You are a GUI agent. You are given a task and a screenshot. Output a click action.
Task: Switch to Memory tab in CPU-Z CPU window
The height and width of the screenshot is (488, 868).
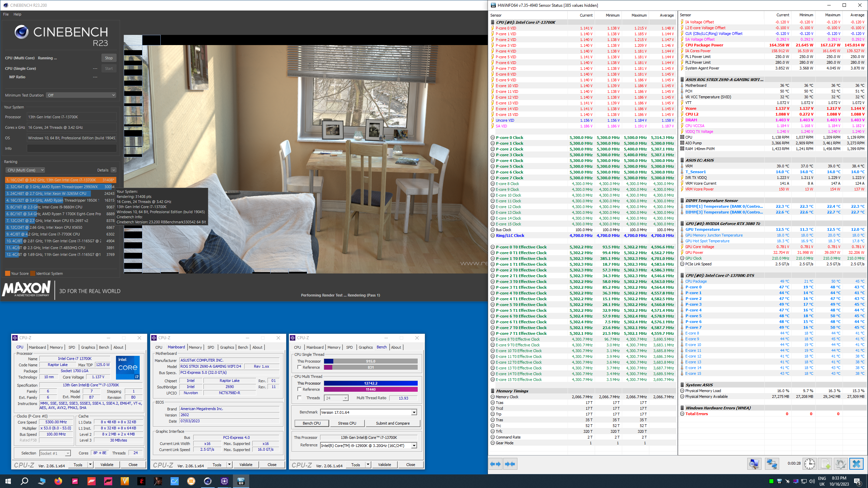(56, 347)
